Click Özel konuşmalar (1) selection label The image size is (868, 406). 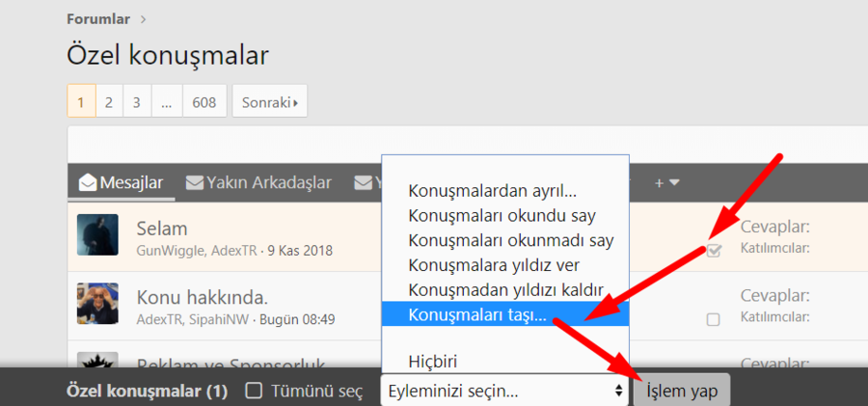147,392
